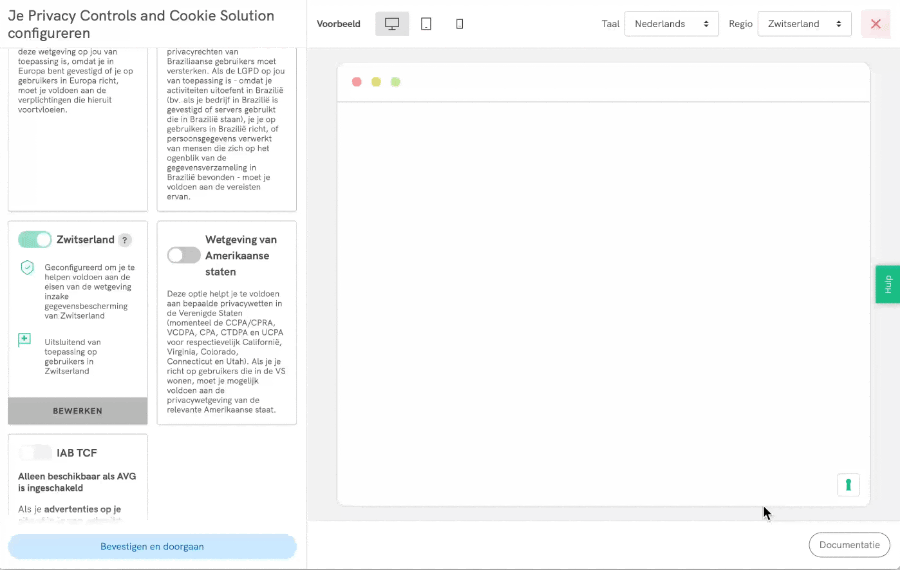Open the Documentatie link button
The image size is (900, 570).
tap(849, 545)
